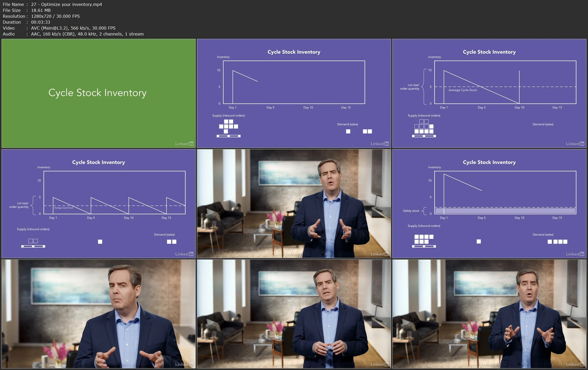Select the thumbnail showing four sawtooth inventory cycles
Image resolution: width=588 pixels, height=370 pixels.
98,204
